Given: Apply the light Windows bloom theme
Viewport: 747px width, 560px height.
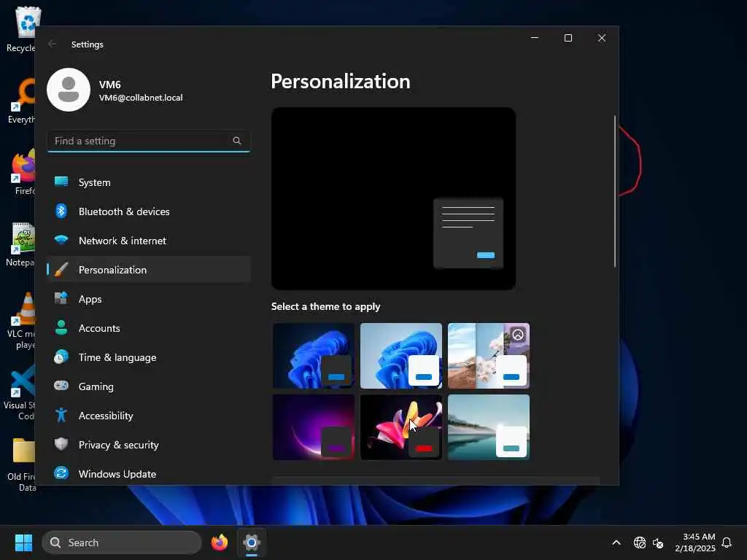Looking at the screenshot, I should [x=401, y=356].
